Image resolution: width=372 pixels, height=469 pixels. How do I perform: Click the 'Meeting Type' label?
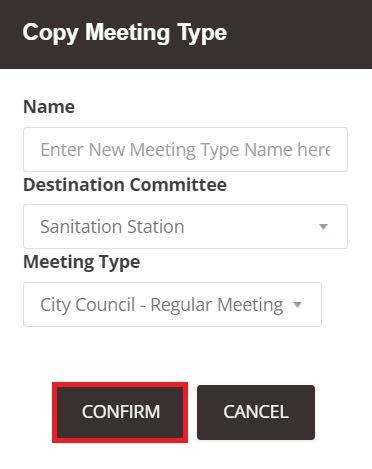point(82,263)
